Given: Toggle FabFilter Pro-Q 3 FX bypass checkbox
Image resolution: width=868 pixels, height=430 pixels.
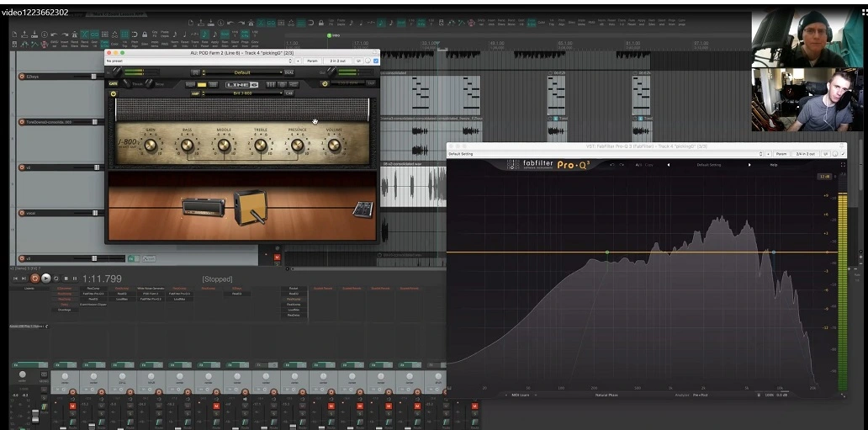Looking at the screenshot, I should (843, 153).
